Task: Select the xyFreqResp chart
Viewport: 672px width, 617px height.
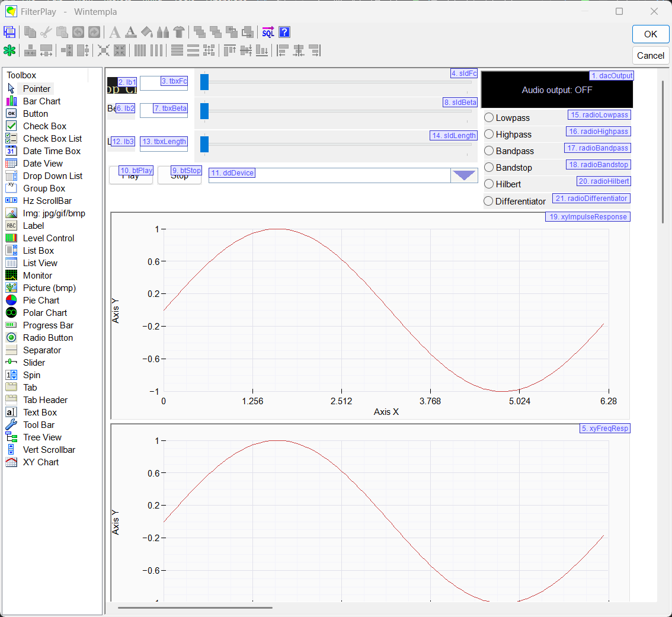Action: [x=370, y=513]
